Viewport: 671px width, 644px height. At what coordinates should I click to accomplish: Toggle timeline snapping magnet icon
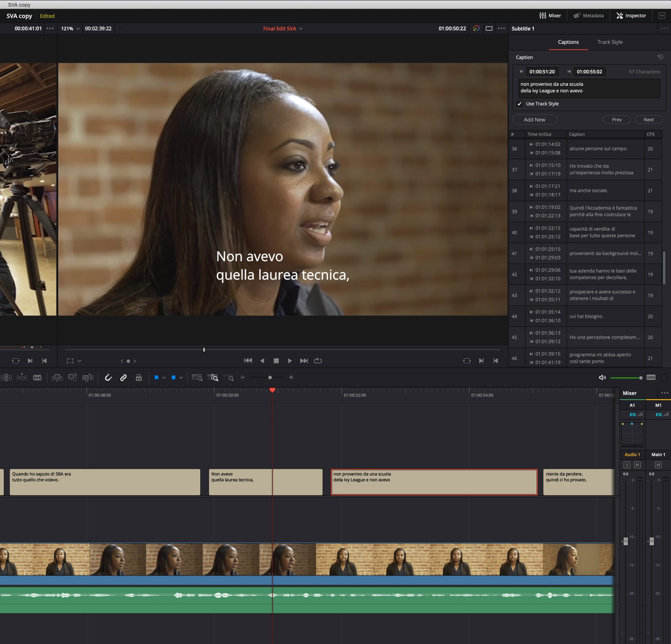coord(108,377)
